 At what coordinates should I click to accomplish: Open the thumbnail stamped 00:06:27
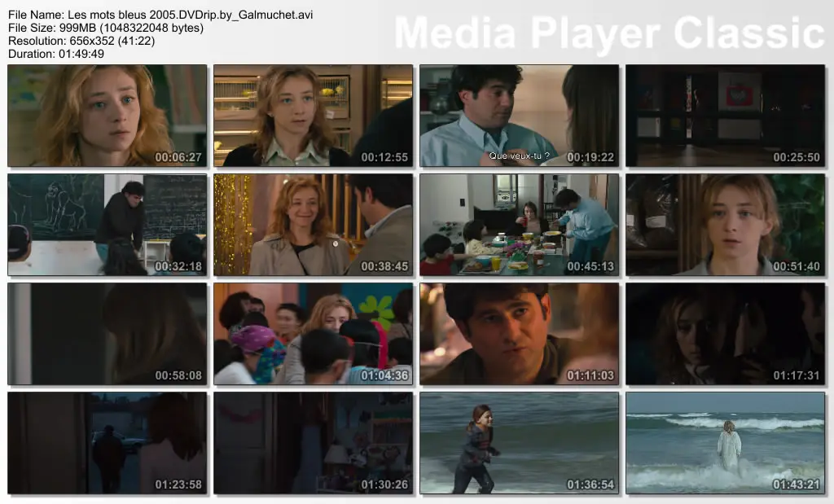108,116
